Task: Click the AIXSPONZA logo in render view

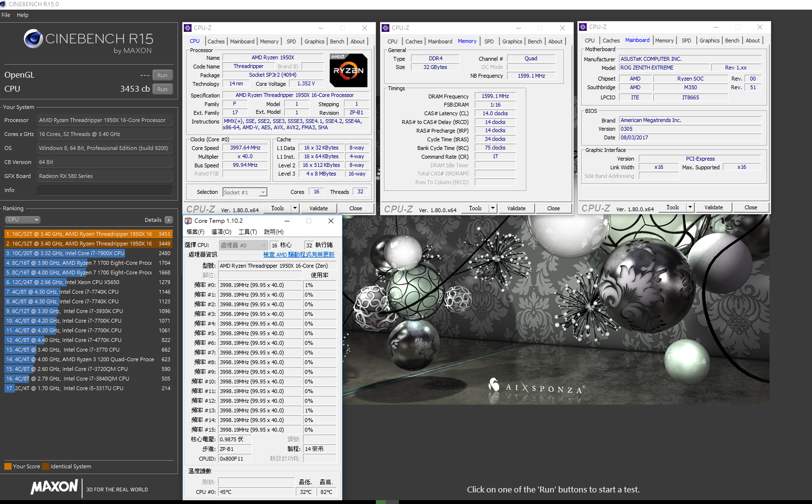Action: coord(537,386)
